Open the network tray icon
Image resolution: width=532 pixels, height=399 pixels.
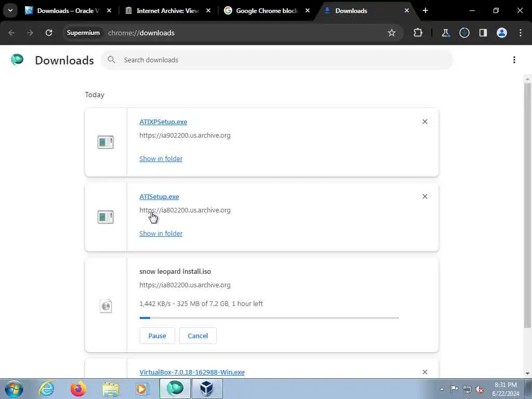click(x=467, y=389)
